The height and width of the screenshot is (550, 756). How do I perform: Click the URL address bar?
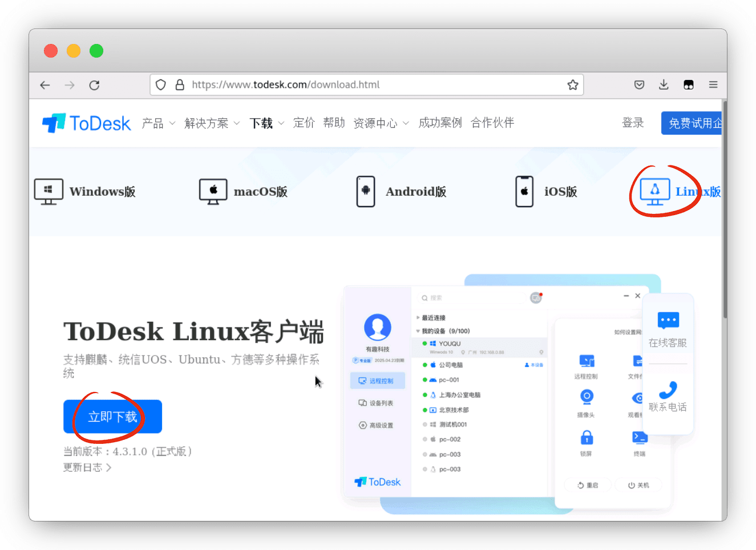tap(365, 85)
